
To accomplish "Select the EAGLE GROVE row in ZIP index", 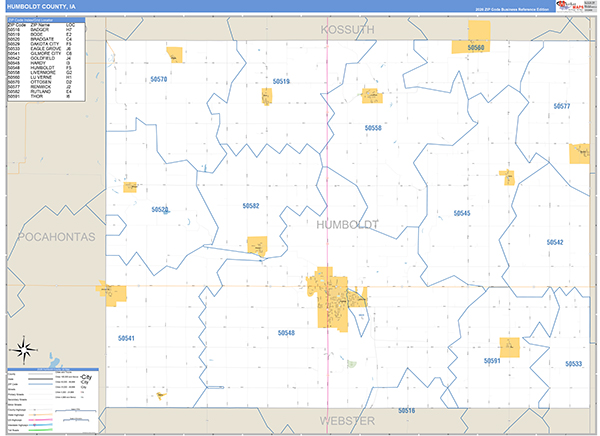I will [x=41, y=49].
